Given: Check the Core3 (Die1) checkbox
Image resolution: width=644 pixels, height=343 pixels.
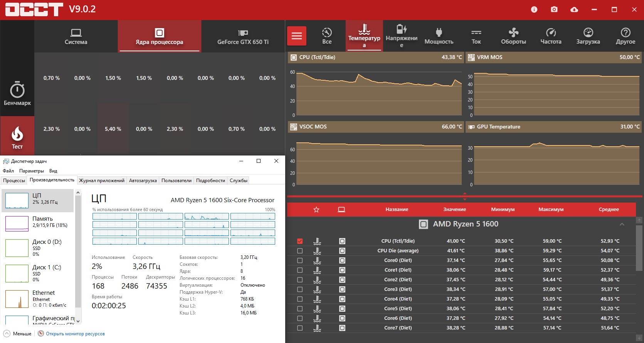Looking at the screenshot, I should tap(300, 289).
